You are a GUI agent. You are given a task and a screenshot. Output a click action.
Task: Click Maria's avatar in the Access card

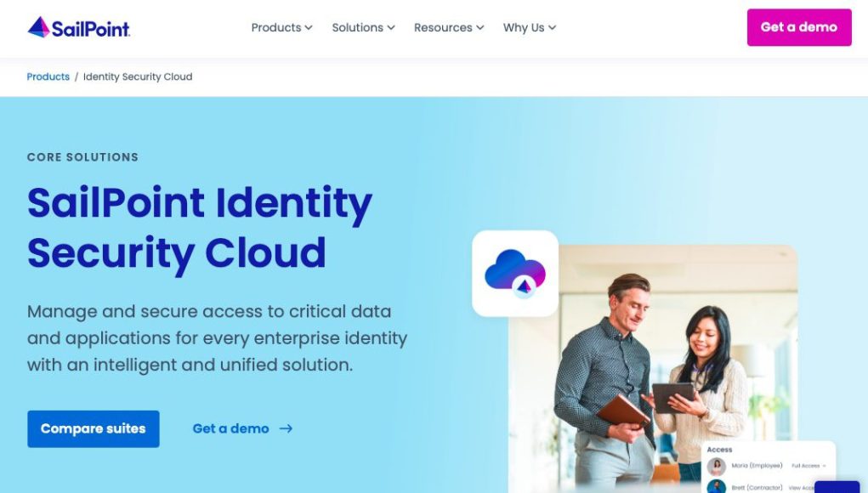[x=717, y=466]
